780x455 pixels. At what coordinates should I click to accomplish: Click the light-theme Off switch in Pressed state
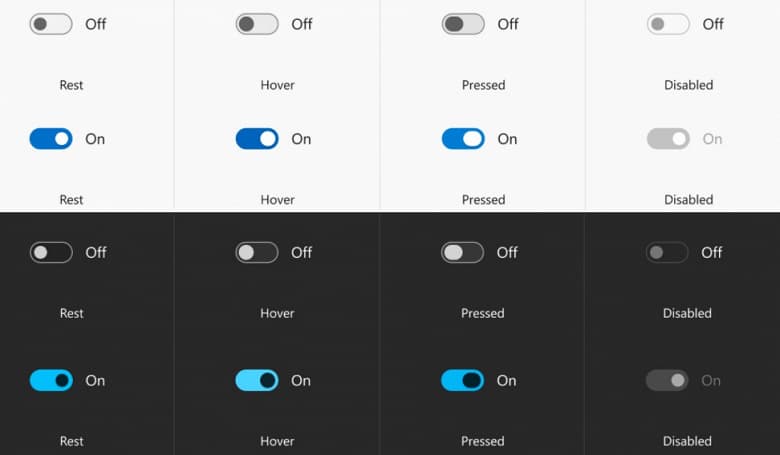(463, 24)
